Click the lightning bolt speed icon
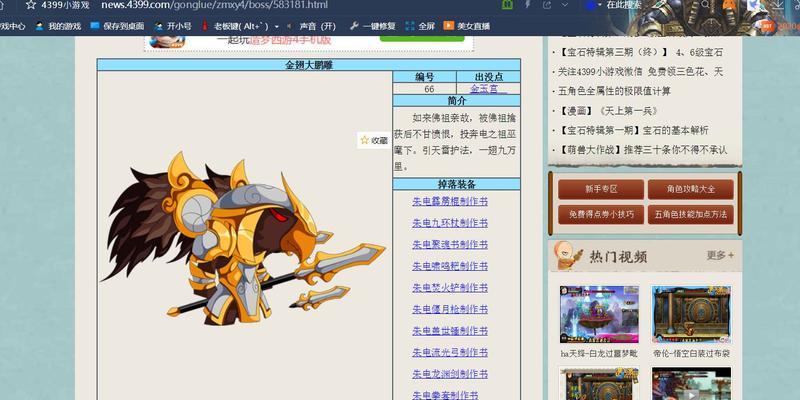 point(528,5)
